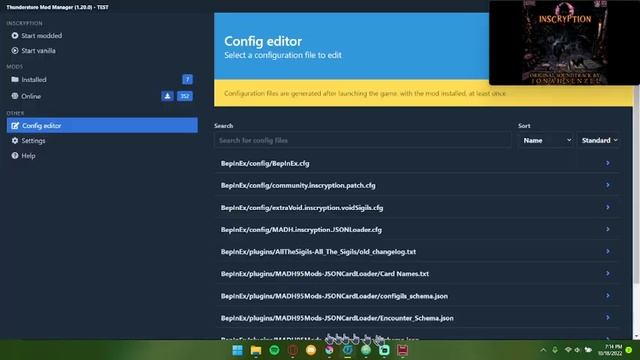Click the Search for config files field
The width and height of the screenshot is (640, 360).
click(x=362, y=140)
